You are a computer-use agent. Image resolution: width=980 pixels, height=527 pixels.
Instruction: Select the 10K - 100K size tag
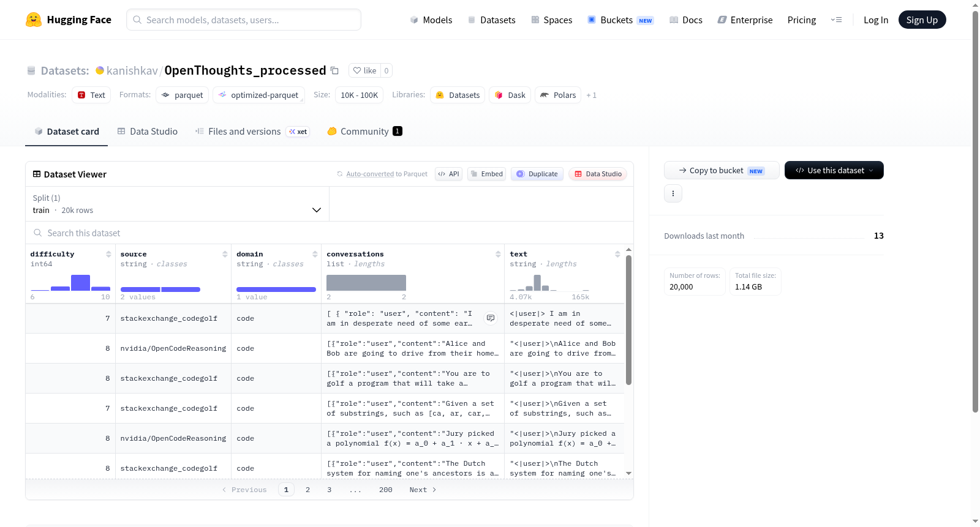pos(359,95)
